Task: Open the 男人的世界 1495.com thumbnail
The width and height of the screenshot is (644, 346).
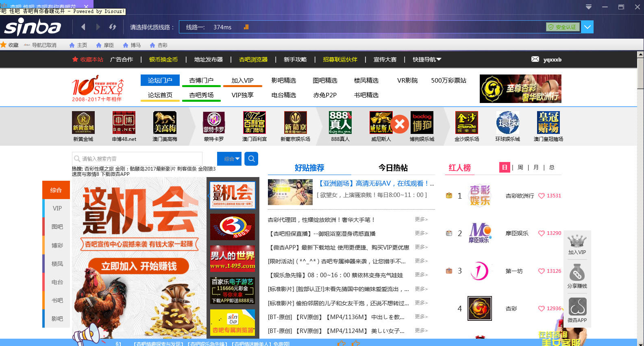Action: pyautogui.click(x=233, y=259)
